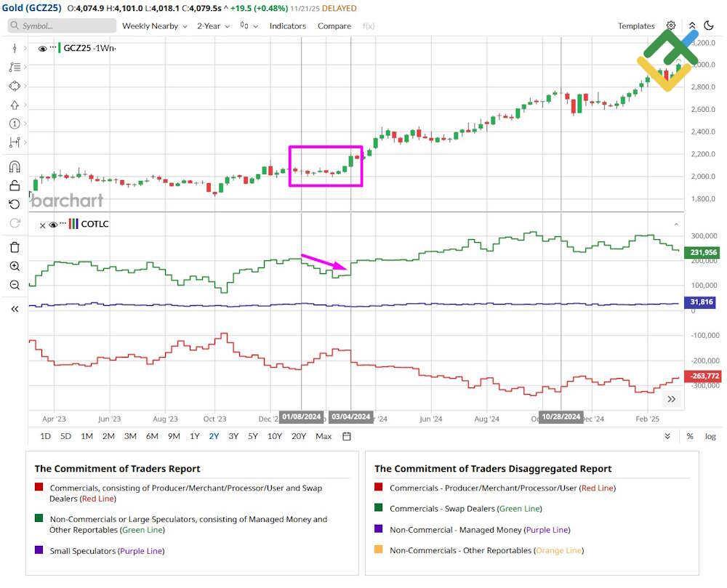
Task: Open the Indicators menu
Action: point(288,25)
